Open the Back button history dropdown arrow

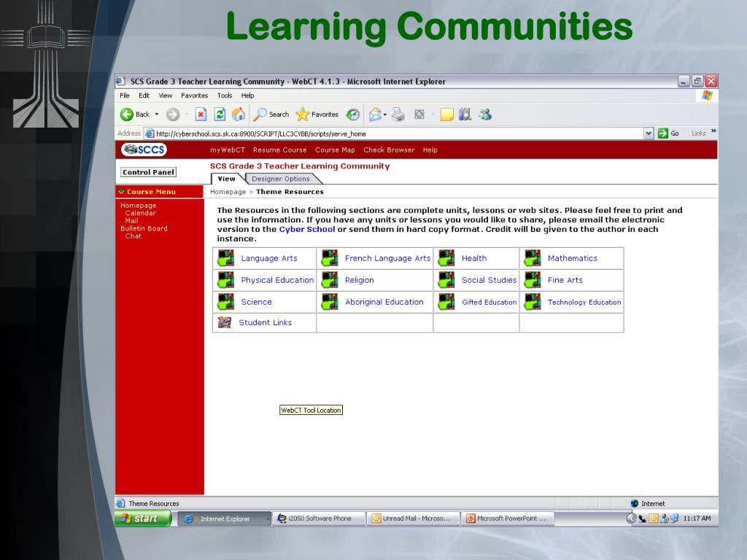(157, 114)
